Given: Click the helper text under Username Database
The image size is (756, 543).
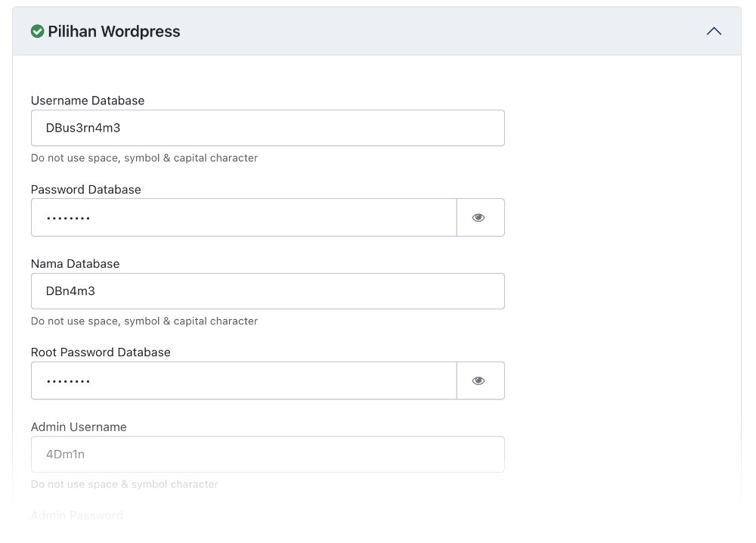Looking at the screenshot, I should pyautogui.click(x=144, y=157).
